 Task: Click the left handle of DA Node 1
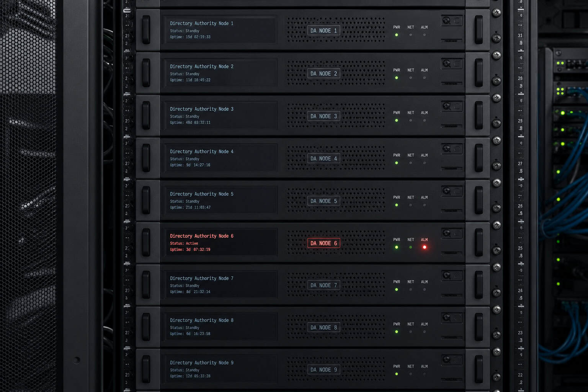point(146,30)
